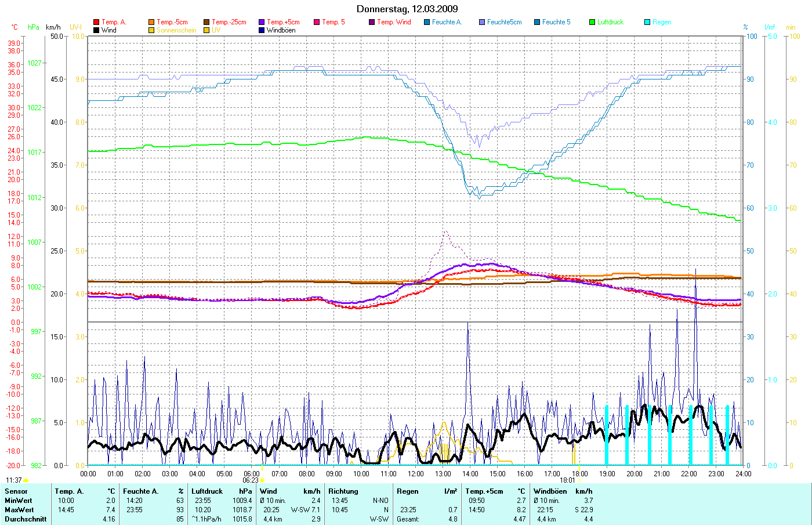Click the brown Temp.-25cm legend square
812x525 pixels.
point(206,22)
